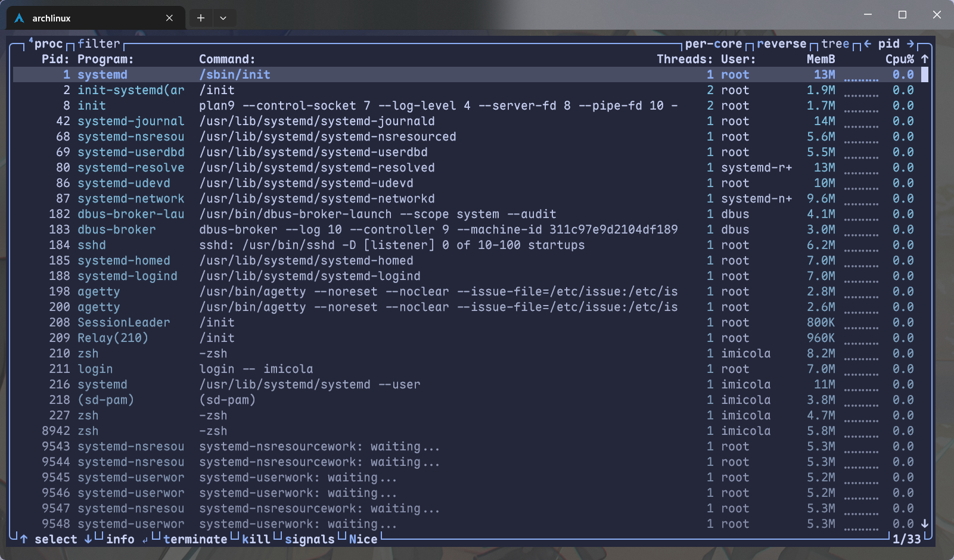Open the terminal profiles dropdown
The image size is (954, 560).
click(223, 18)
